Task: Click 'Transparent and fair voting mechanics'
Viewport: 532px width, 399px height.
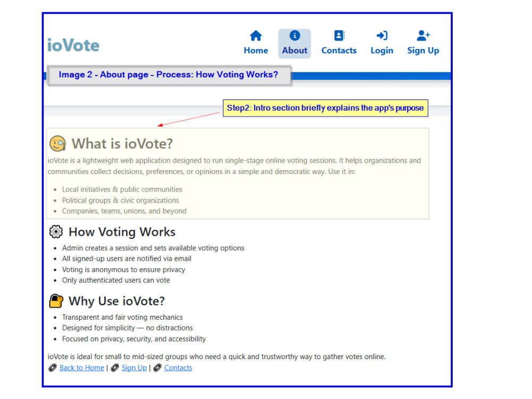Action: (122, 317)
